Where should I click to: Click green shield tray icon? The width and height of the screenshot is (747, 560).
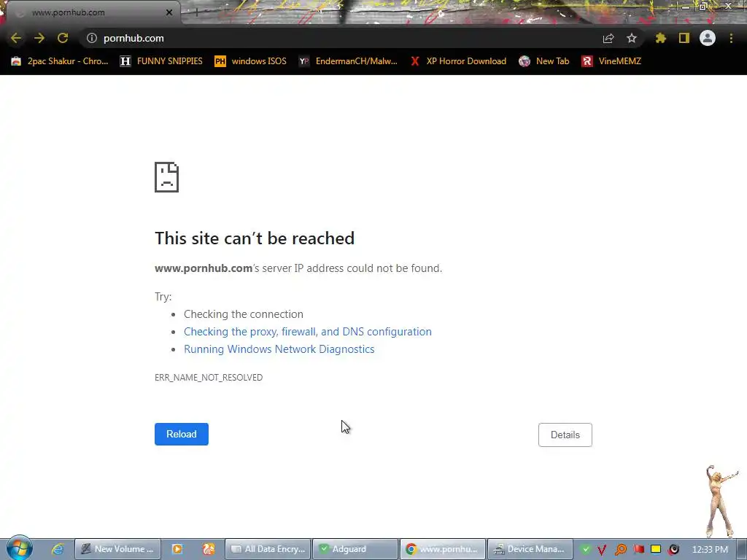click(586, 549)
